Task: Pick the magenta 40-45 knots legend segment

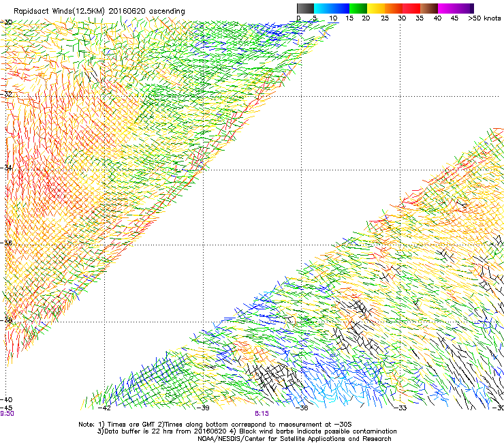Action: 447,8
